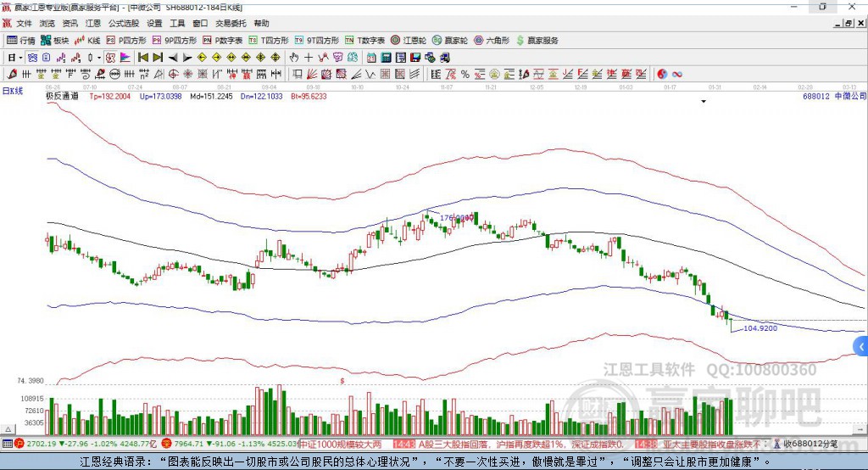Restore the inner document window

pos(849,23)
